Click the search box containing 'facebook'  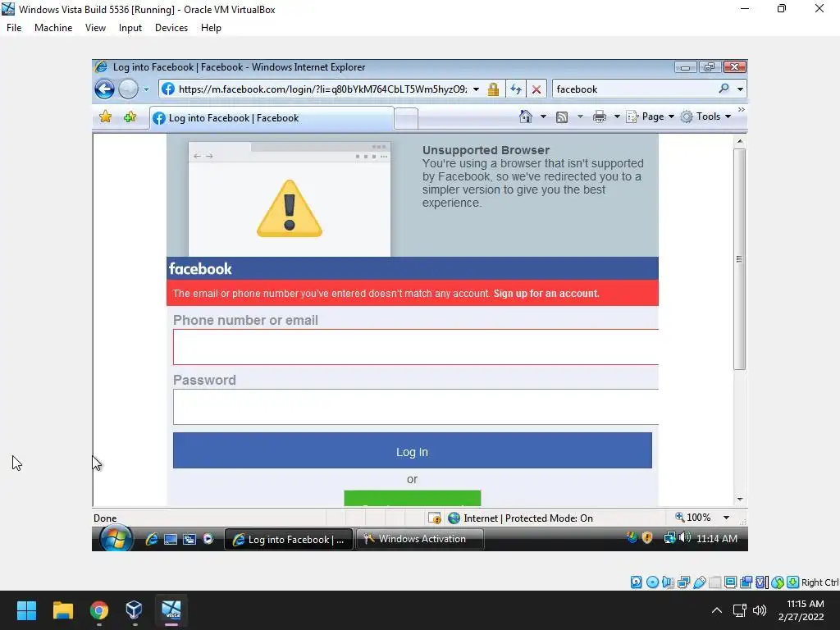pyautogui.click(x=634, y=89)
